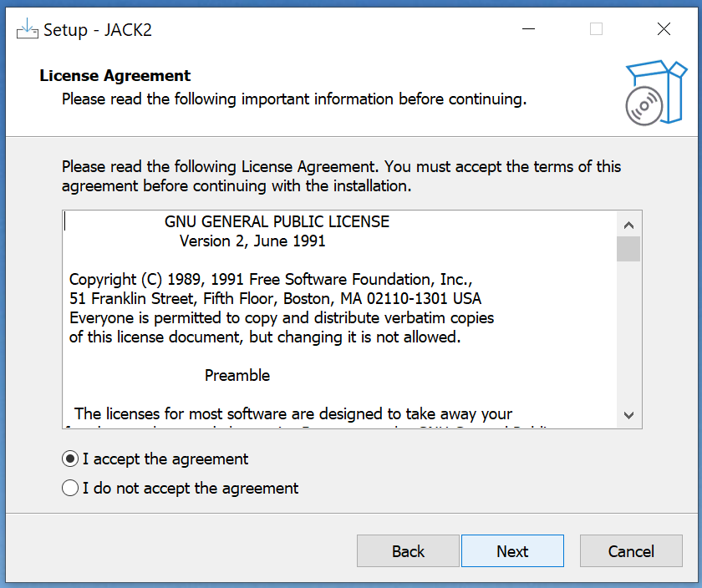Click the setup installer icon in title bar
The height and width of the screenshot is (588, 702).
click(28, 29)
